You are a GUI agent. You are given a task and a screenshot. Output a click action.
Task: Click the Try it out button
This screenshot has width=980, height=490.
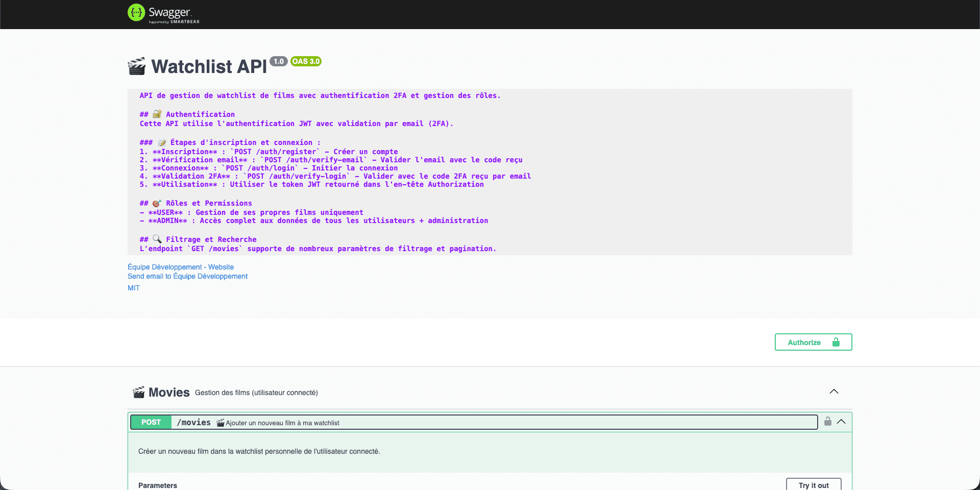(x=814, y=484)
